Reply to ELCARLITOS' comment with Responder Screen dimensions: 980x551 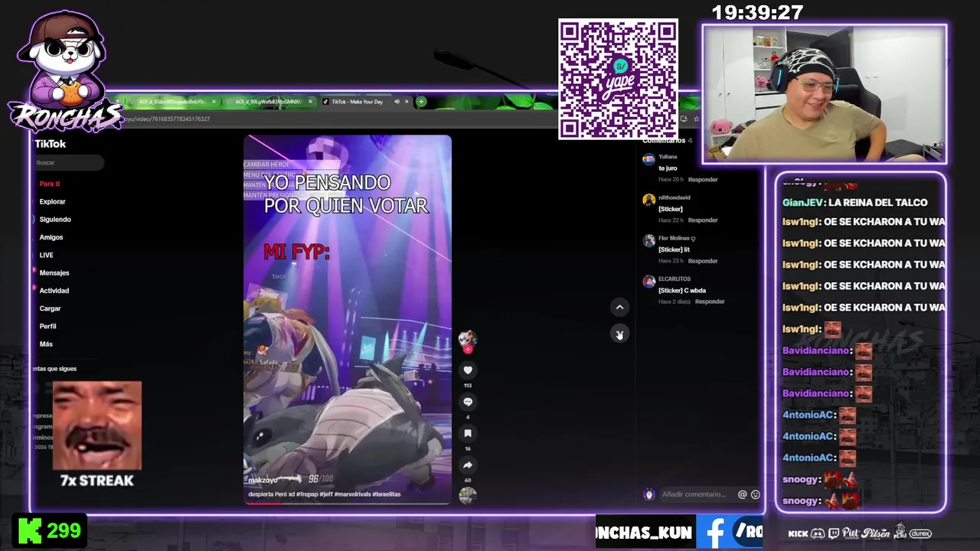(x=710, y=302)
